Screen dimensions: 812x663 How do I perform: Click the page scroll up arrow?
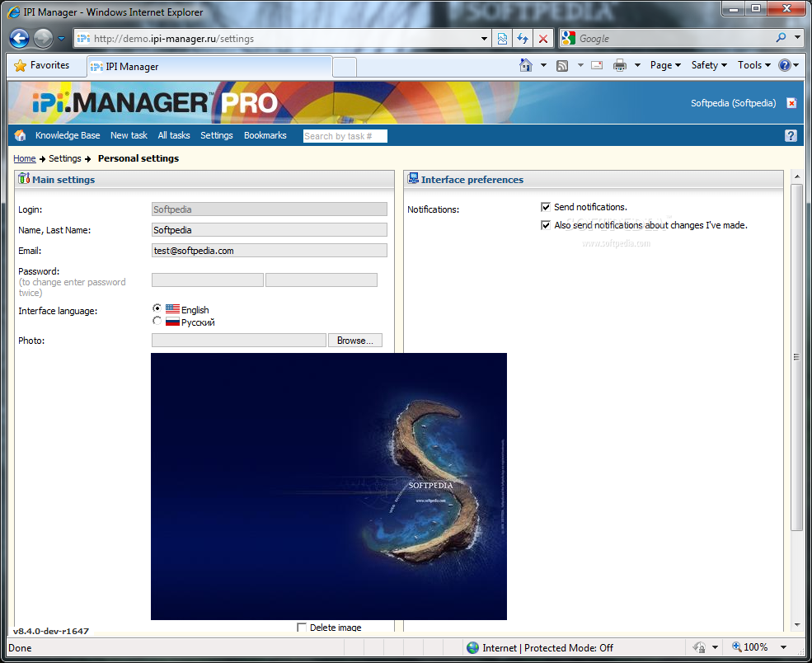click(797, 176)
